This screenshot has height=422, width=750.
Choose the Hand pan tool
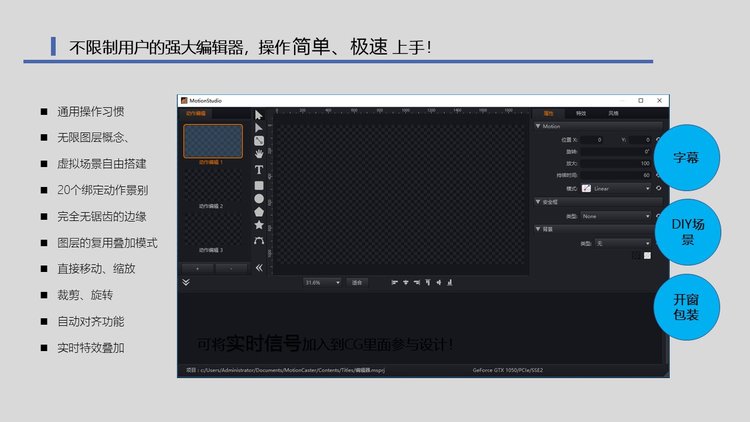[x=259, y=155]
